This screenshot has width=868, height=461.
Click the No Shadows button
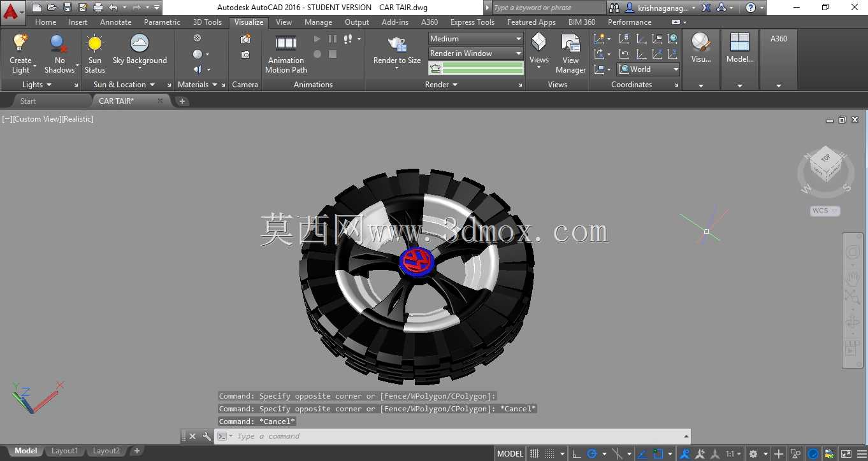pyautogui.click(x=59, y=54)
